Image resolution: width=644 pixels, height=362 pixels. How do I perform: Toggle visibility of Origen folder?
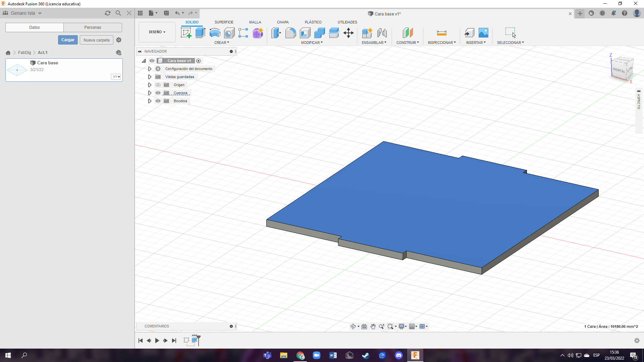pos(158,85)
